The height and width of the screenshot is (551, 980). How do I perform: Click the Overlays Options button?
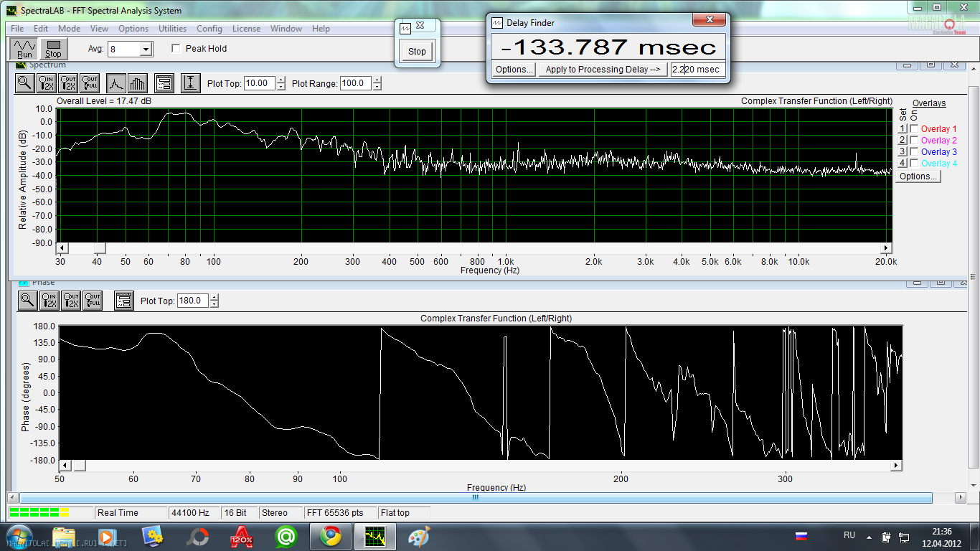click(x=918, y=176)
